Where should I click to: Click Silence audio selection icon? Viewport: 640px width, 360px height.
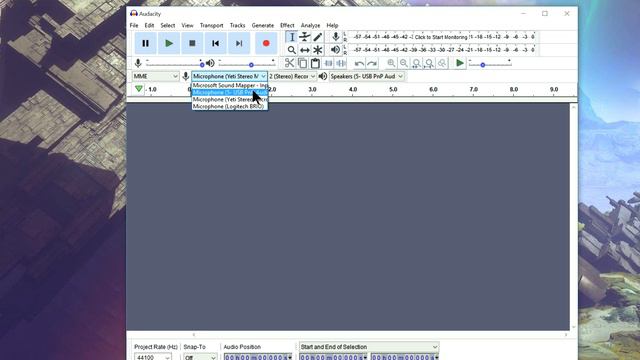pyautogui.click(x=341, y=63)
